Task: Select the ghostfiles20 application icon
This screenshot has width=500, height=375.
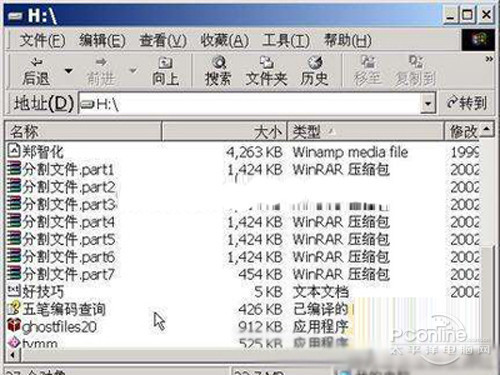Action: coord(14,325)
